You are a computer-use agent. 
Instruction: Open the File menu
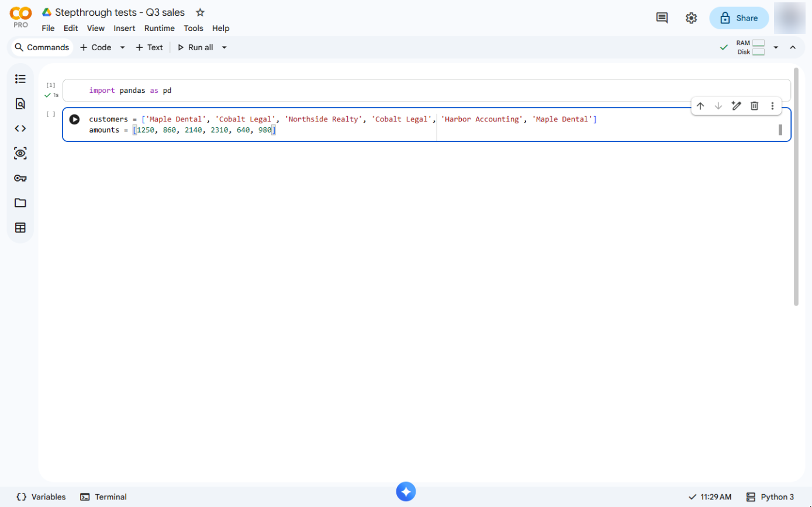pos(48,28)
